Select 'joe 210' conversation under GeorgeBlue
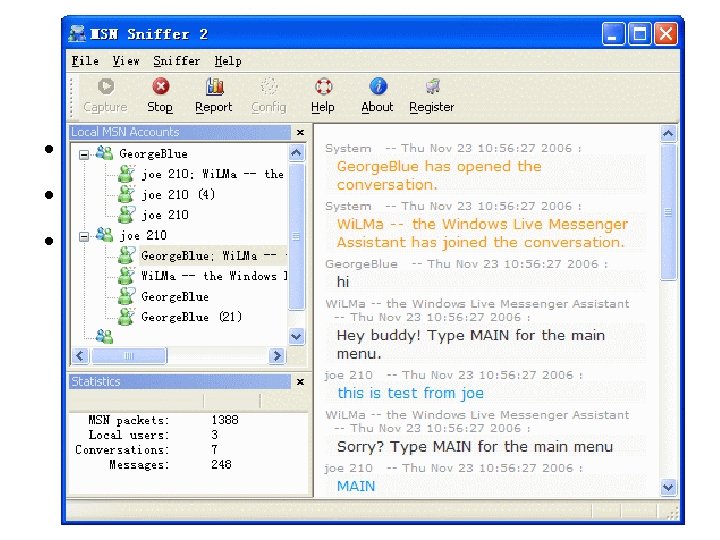720x540 pixels. click(x=165, y=215)
